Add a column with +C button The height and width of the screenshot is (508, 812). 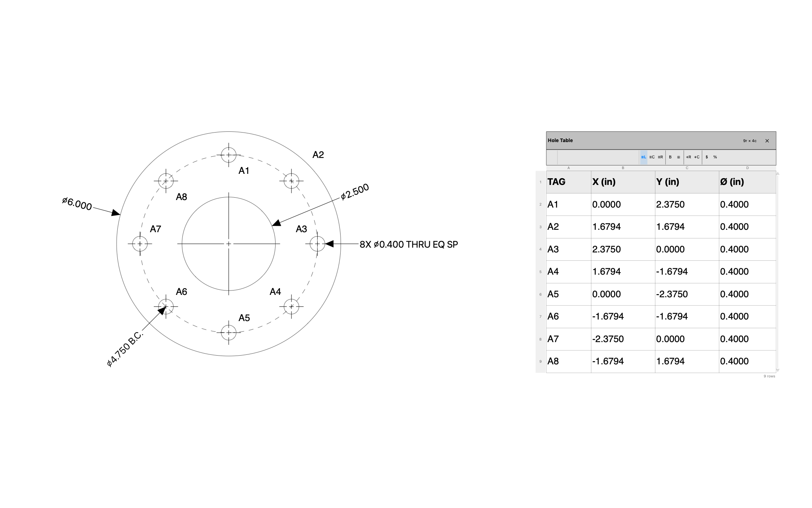click(x=697, y=157)
